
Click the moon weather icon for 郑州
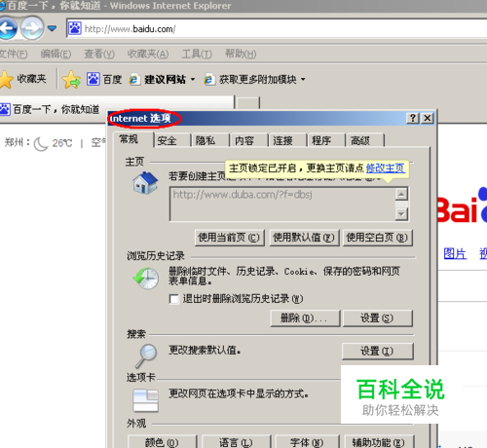tap(41, 143)
